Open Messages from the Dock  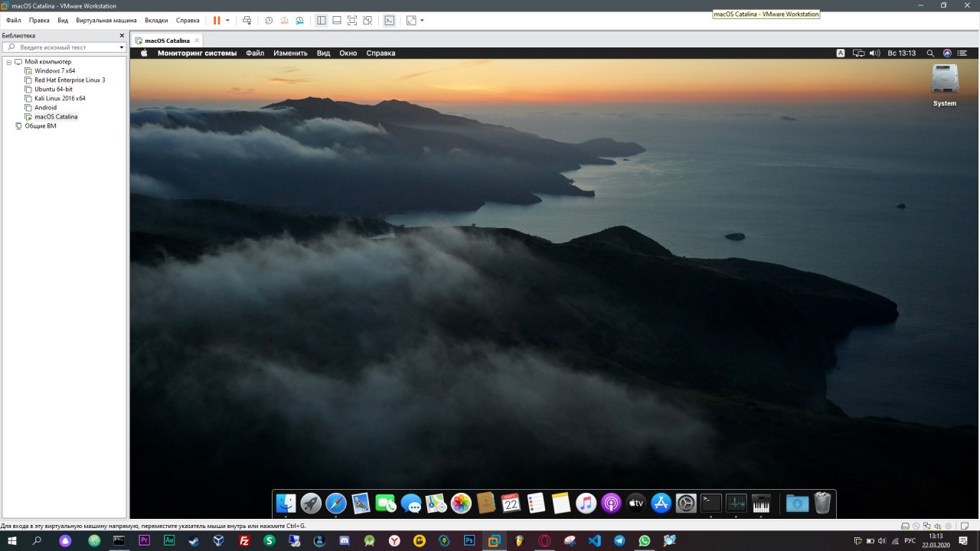click(x=411, y=503)
